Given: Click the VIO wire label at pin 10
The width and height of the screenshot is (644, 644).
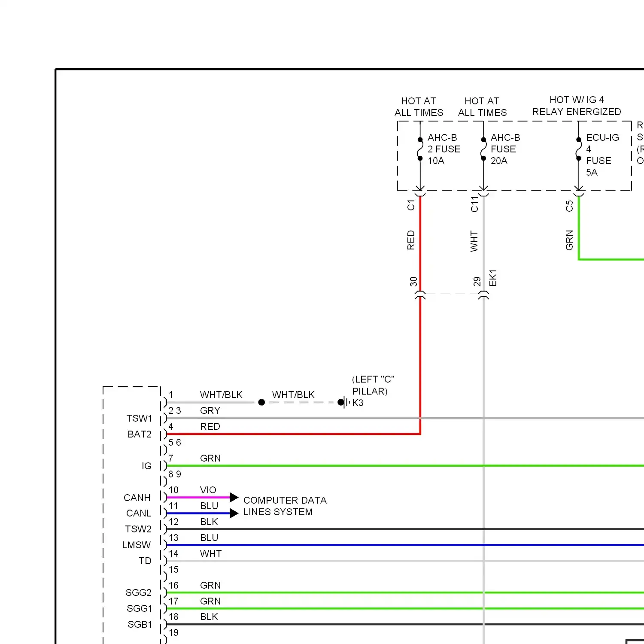Looking at the screenshot, I should [x=208, y=490].
